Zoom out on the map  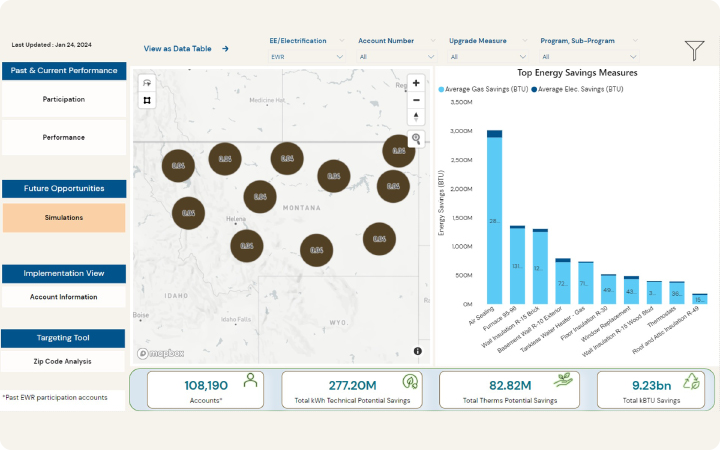pyautogui.click(x=416, y=100)
